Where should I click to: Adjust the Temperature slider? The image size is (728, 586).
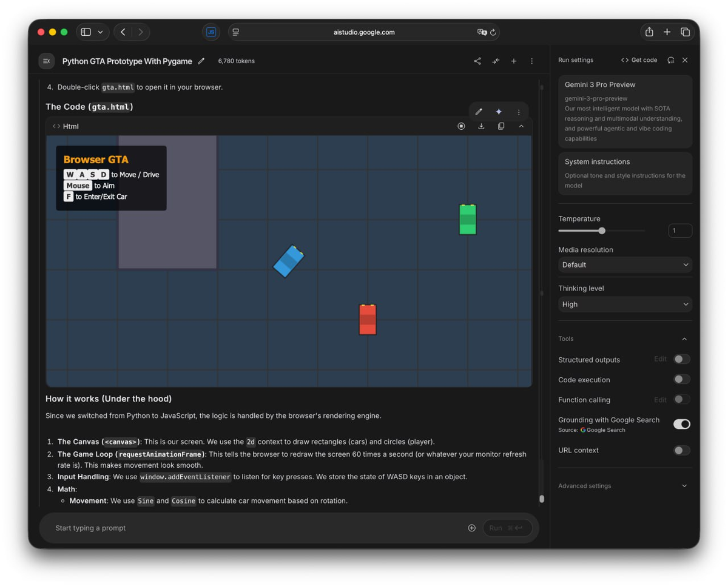pos(601,231)
